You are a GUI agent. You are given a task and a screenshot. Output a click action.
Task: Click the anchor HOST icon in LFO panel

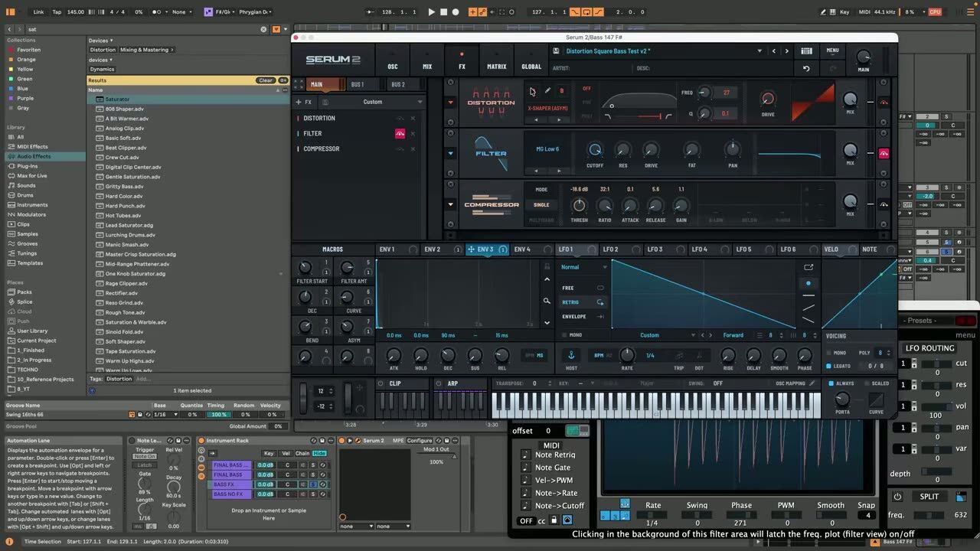tap(570, 355)
